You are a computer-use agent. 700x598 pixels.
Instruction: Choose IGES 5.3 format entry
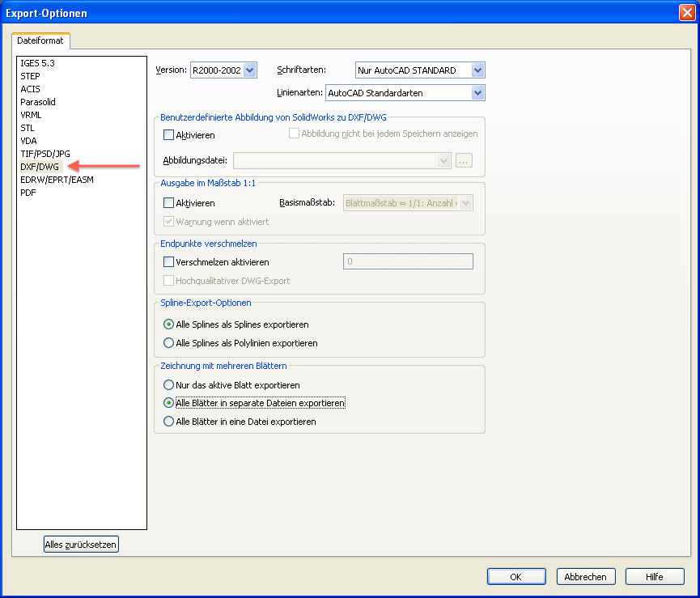[37, 63]
